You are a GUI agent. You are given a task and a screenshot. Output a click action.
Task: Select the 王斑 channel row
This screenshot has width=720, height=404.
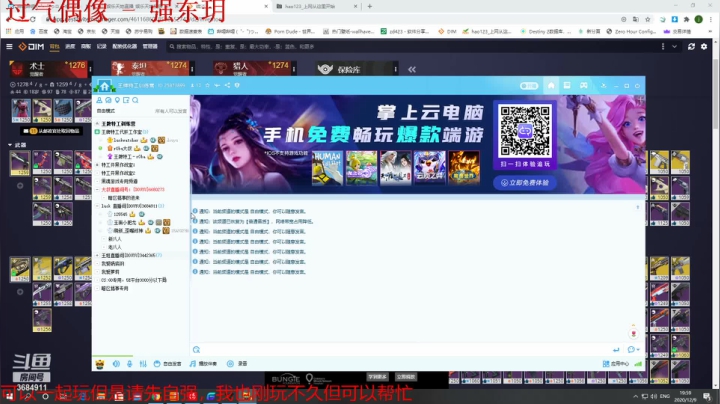[142, 255]
